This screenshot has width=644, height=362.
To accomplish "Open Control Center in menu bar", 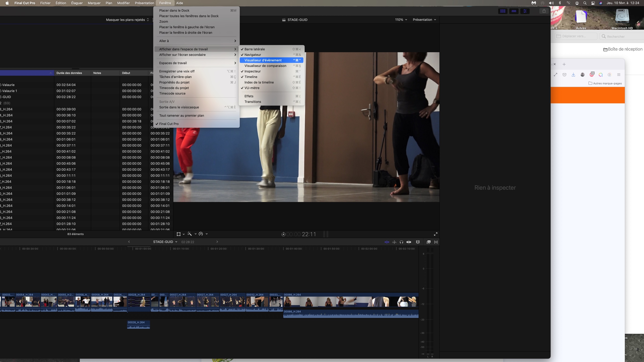I will point(593,3).
